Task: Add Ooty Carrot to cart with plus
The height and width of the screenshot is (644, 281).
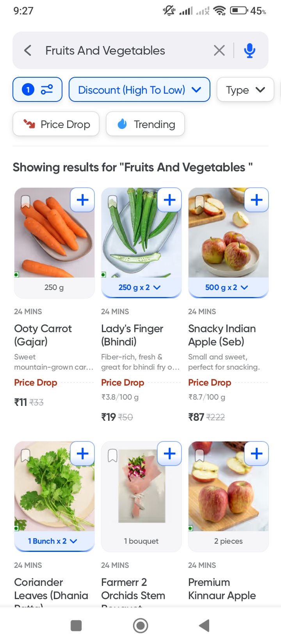Action: coord(82,200)
